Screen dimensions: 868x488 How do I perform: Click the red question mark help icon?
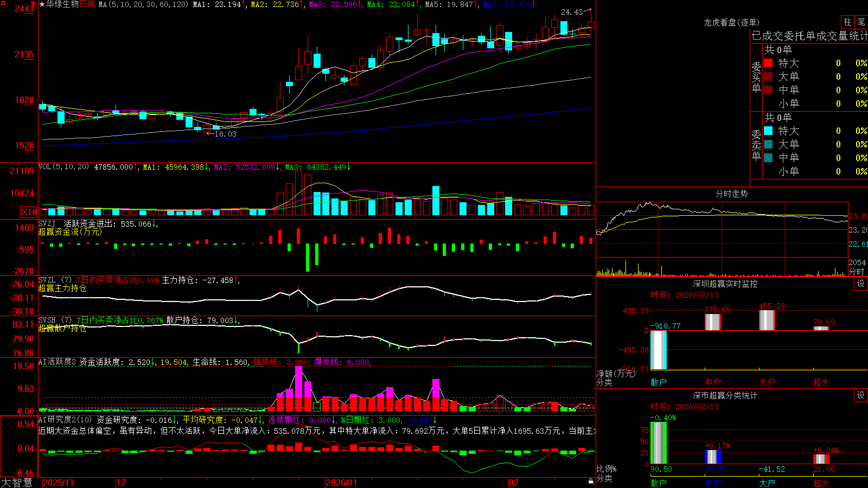click(34, 5)
